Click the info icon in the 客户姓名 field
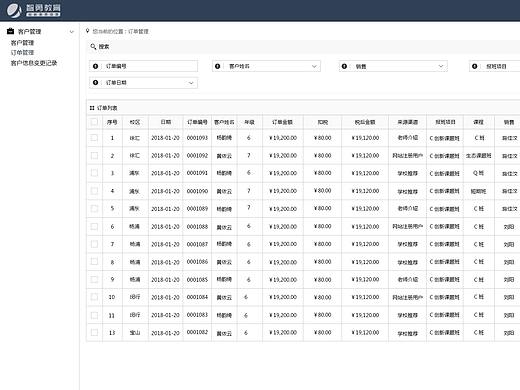 pos(217,66)
